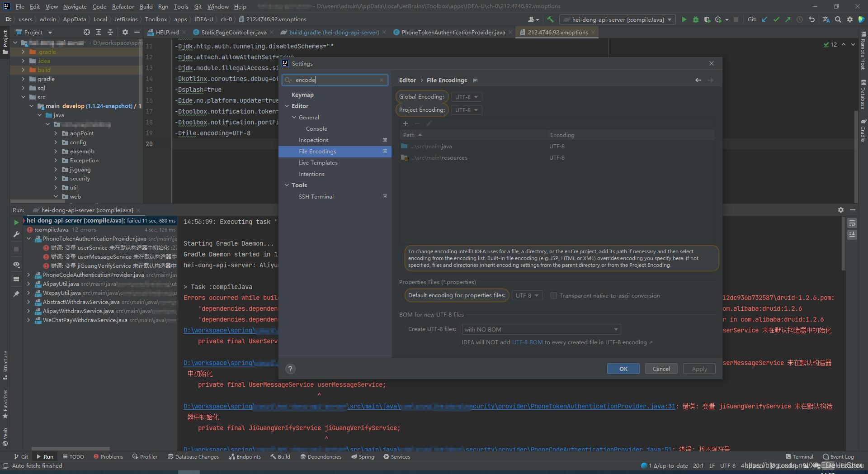Open Global Encoding dropdown
868x474 pixels.
(x=466, y=97)
